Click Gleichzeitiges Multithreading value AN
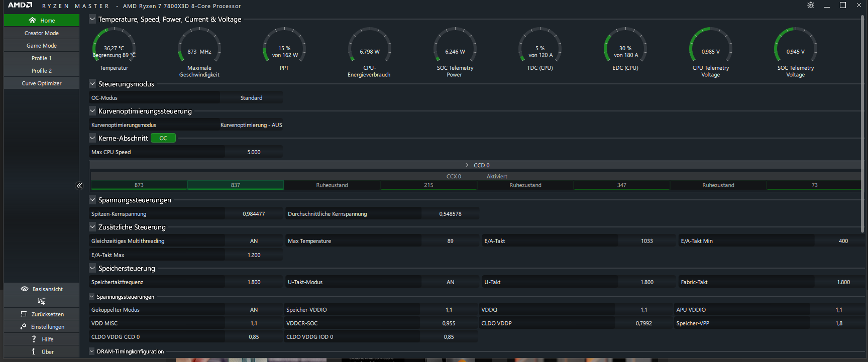 tap(254, 241)
